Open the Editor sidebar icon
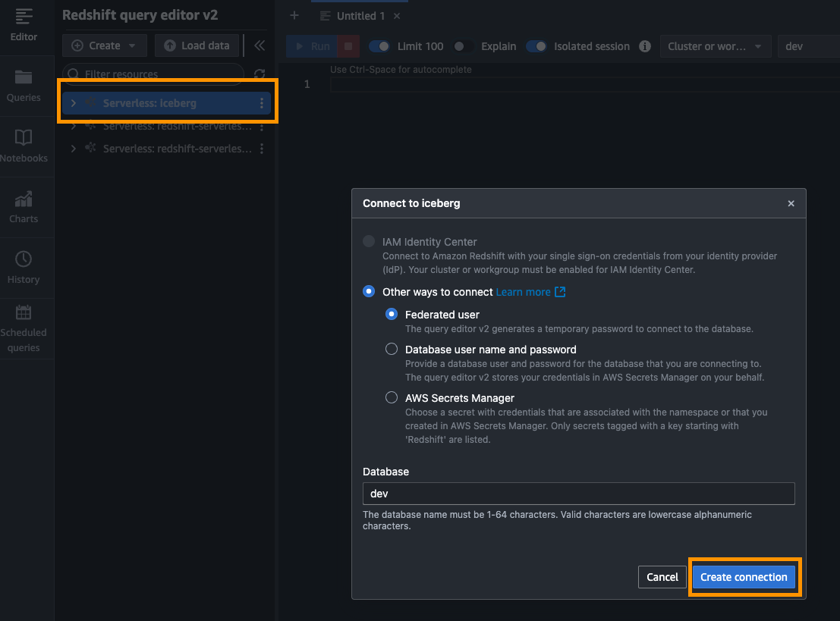Image resolution: width=840 pixels, height=621 pixels. pos(24,17)
